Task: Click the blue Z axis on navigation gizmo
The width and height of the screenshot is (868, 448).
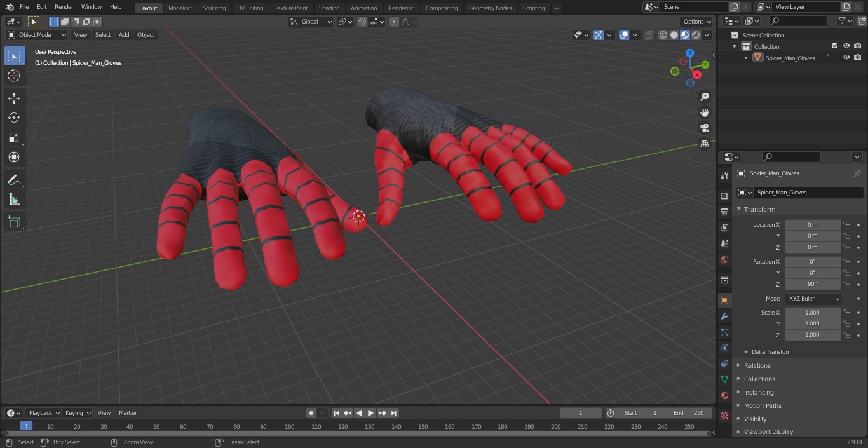Action: (x=690, y=53)
